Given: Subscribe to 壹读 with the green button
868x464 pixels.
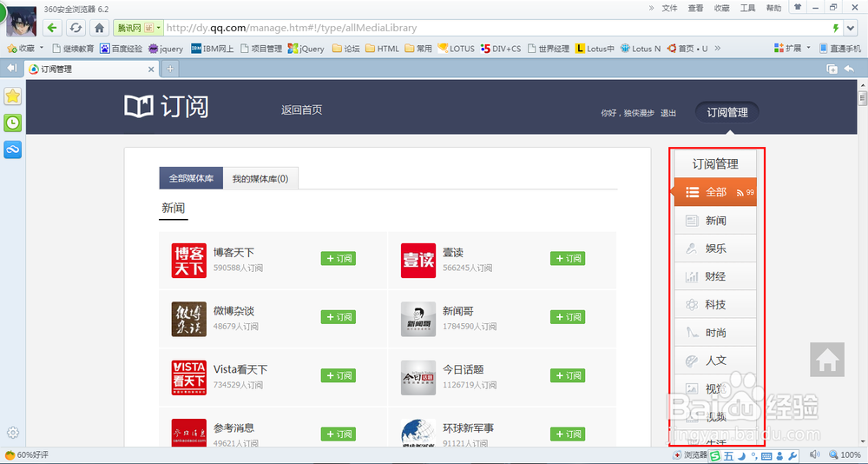Looking at the screenshot, I should 568,258.
